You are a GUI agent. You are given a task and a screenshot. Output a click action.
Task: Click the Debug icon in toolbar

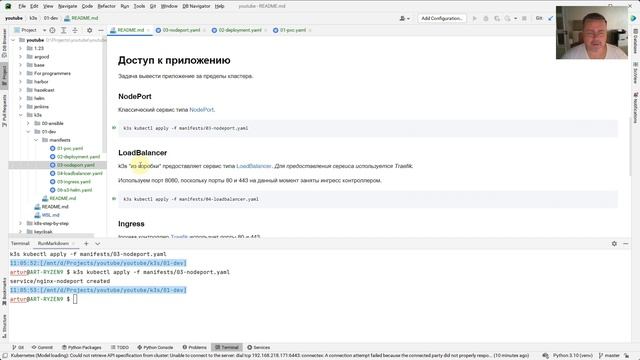point(486,18)
